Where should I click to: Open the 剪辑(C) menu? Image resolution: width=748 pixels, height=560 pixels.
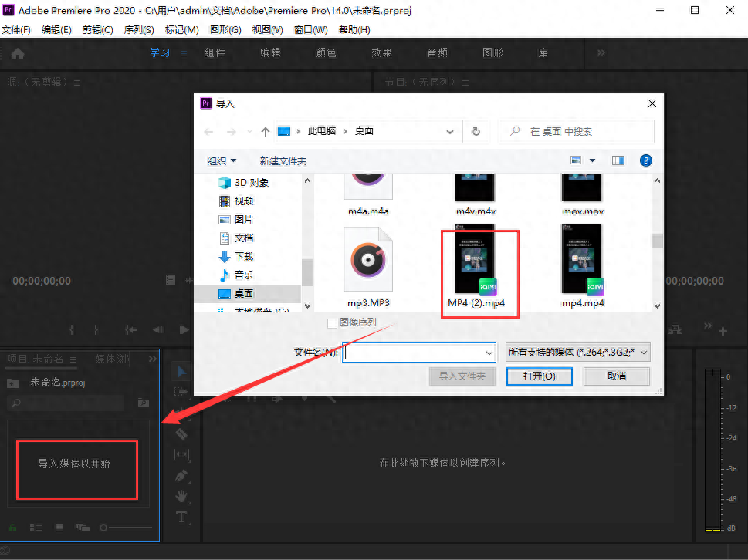point(98,30)
